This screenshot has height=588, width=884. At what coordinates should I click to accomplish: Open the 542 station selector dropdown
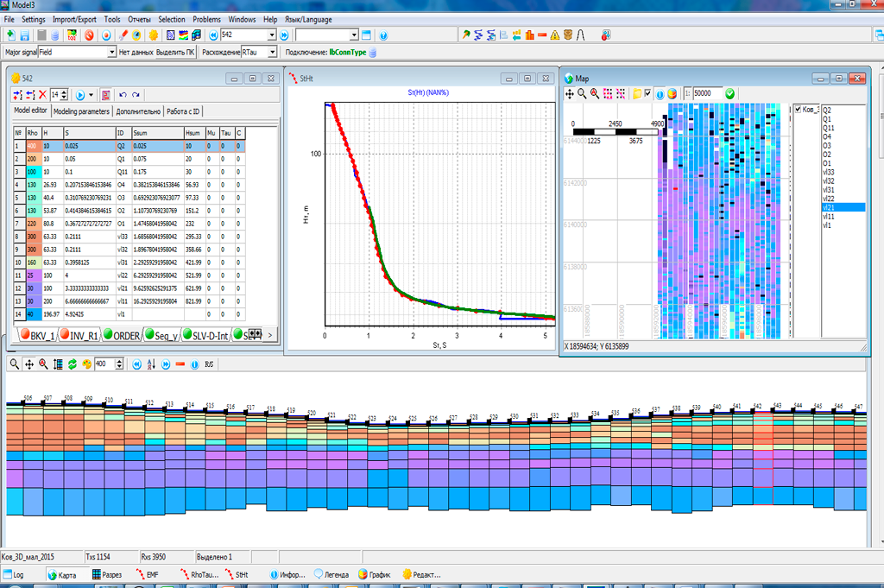(271, 35)
